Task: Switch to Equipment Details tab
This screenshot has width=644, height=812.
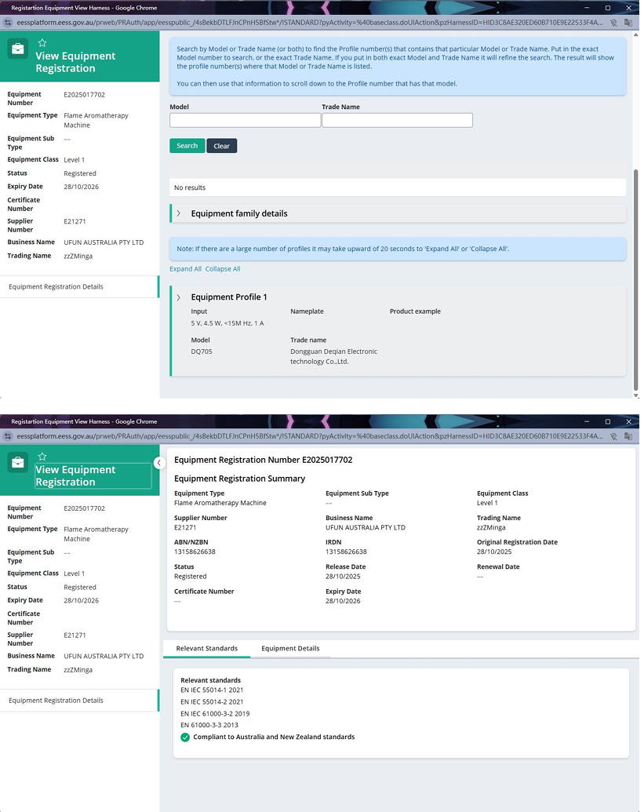Action: (x=290, y=648)
